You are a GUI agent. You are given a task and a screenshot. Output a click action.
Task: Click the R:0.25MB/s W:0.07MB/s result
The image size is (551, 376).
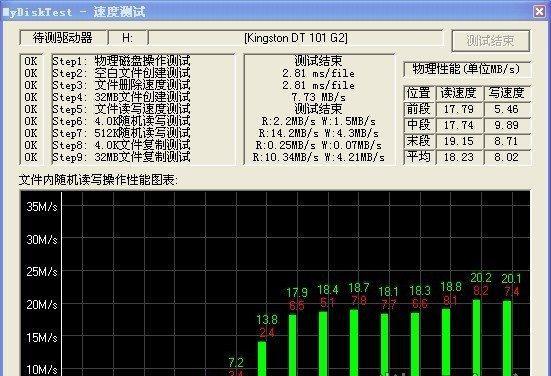[318, 145]
